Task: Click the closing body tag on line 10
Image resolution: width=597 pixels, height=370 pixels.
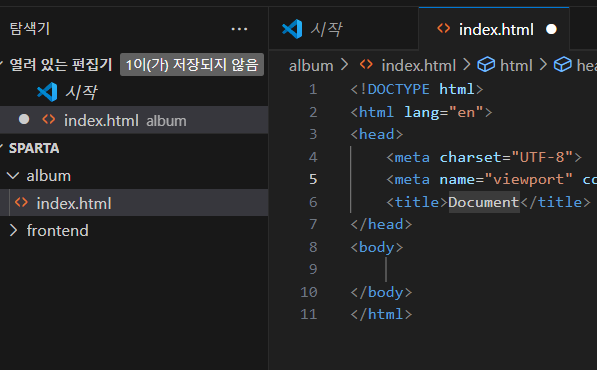Action: click(x=381, y=292)
